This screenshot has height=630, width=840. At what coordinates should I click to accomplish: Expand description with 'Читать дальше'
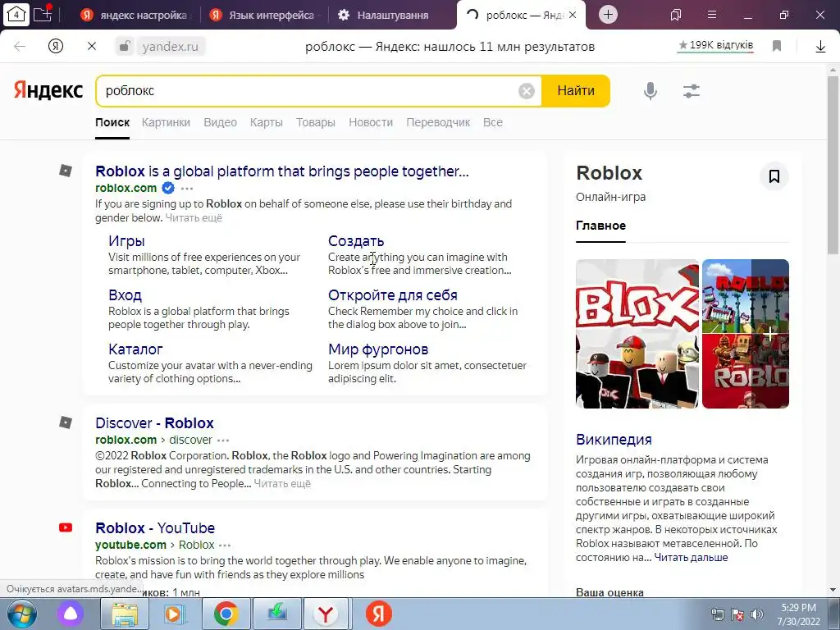click(691, 558)
